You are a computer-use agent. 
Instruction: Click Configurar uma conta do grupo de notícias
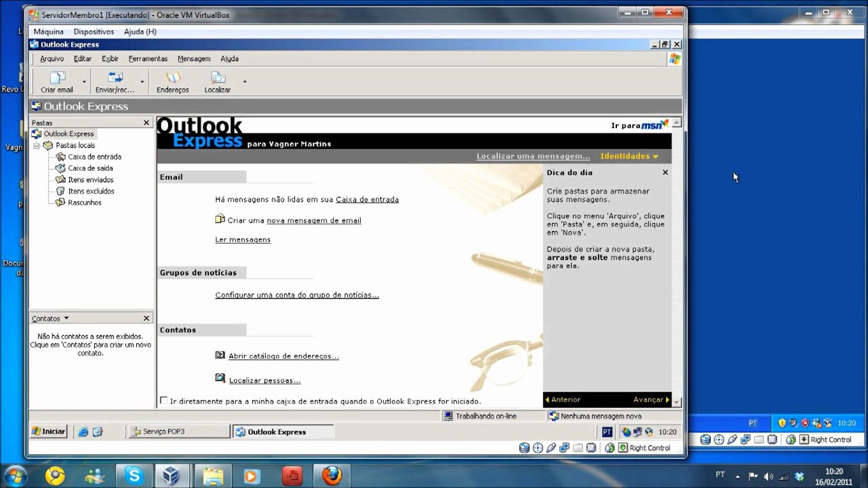tap(297, 296)
